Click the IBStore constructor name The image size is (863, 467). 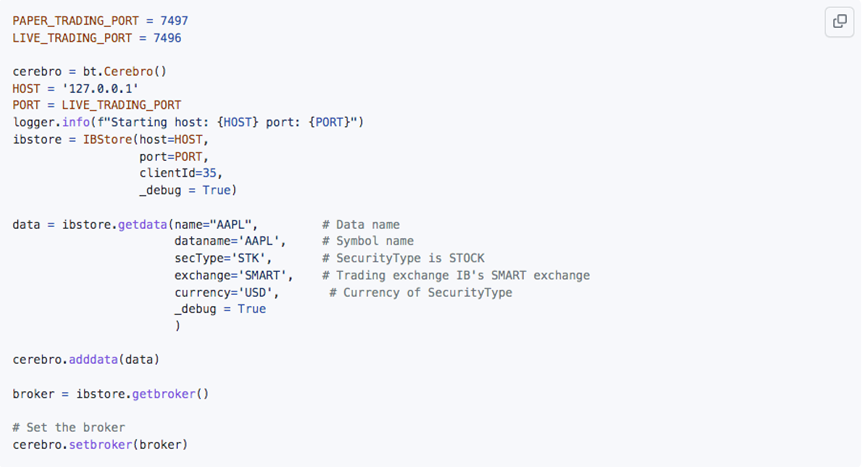[107, 140]
